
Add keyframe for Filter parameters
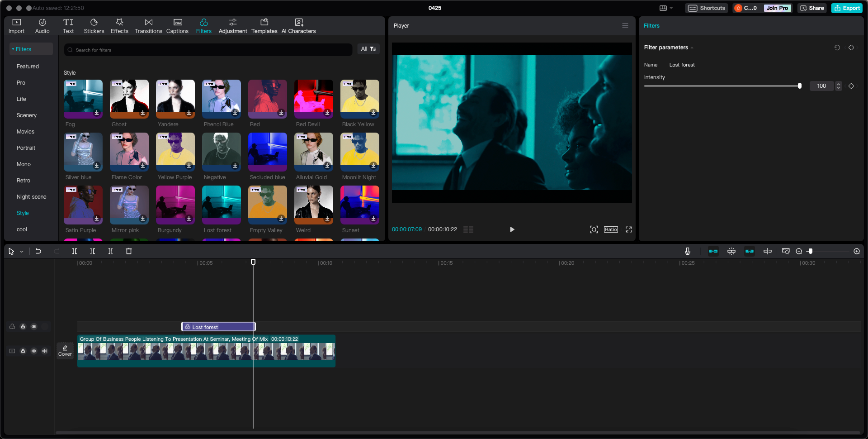click(851, 48)
